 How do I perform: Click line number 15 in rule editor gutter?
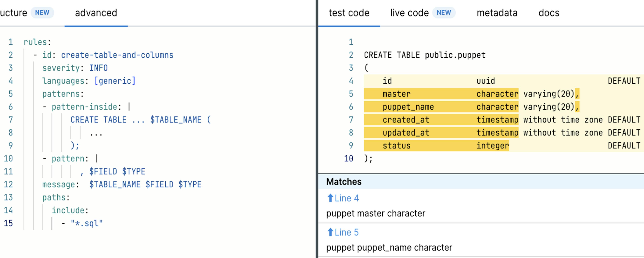8,223
